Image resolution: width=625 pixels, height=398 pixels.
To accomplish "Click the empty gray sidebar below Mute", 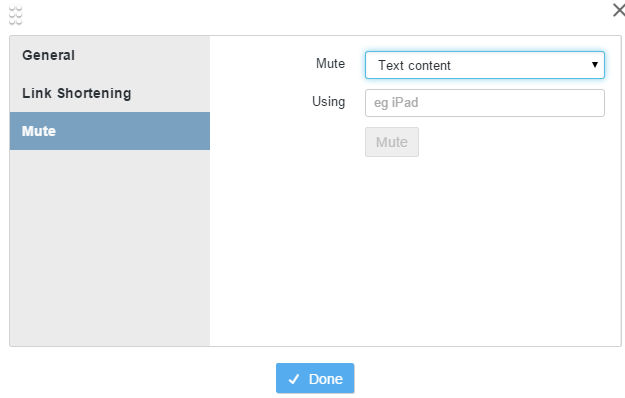I will coord(110,248).
